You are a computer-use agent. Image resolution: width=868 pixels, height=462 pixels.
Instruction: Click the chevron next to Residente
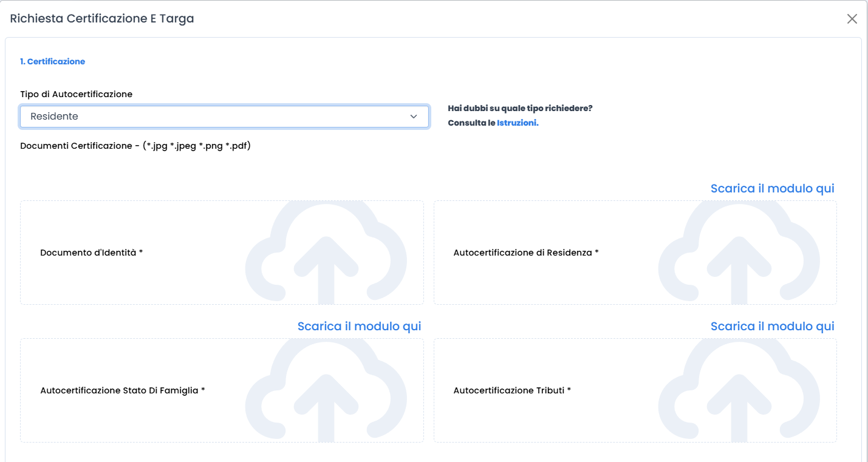[414, 117]
